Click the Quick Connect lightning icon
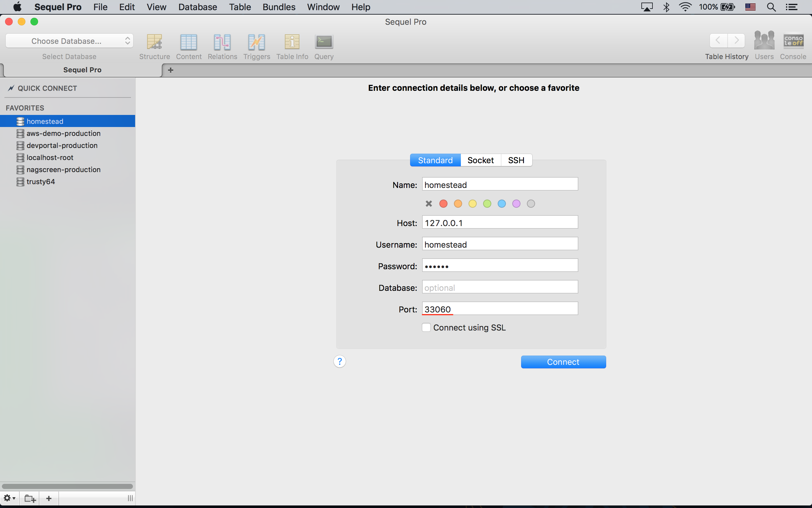 pyautogui.click(x=11, y=88)
